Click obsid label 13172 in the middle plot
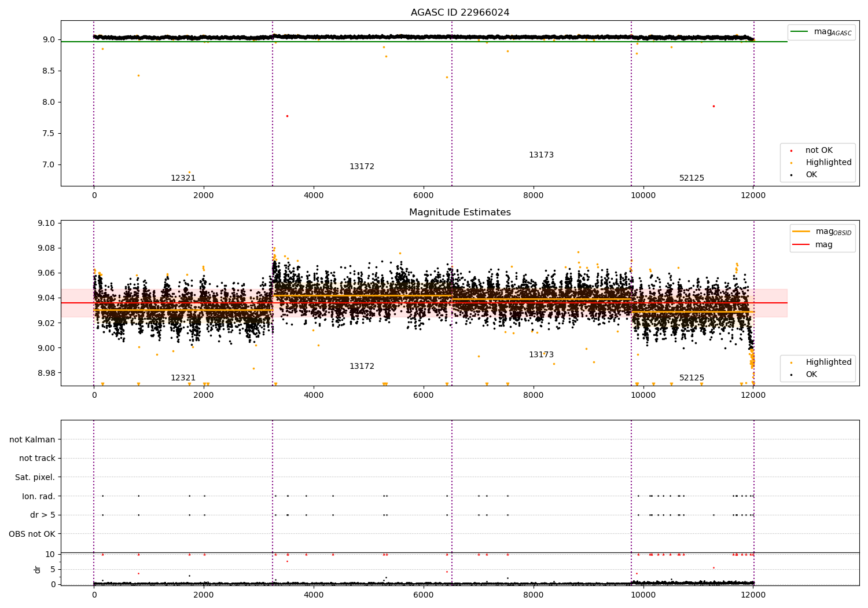The height and width of the screenshot is (608, 868). [x=362, y=367]
